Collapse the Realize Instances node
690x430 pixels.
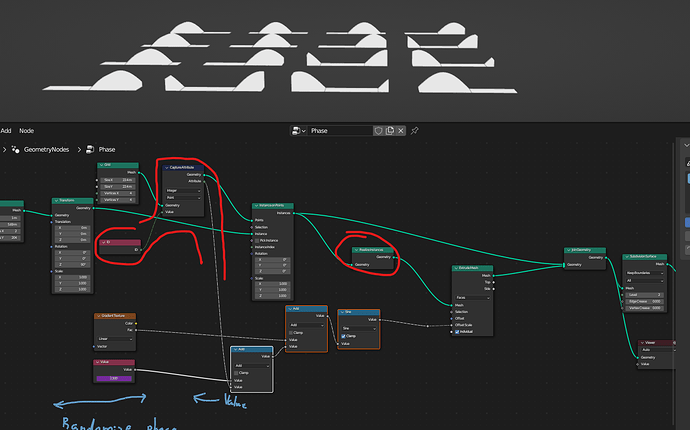[356, 250]
